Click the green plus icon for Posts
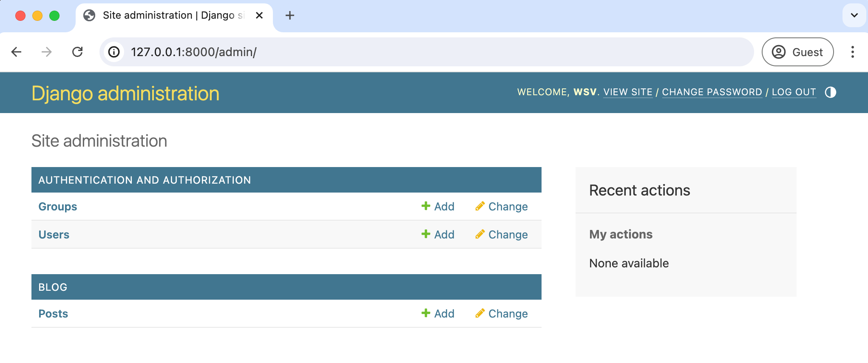Screen dimensions: 868x363 point(425,313)
